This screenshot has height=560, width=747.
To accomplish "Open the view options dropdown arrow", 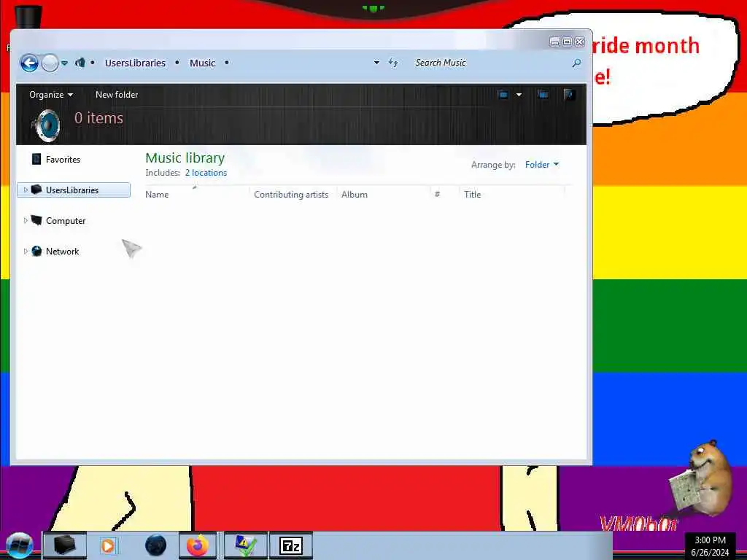I will (519, 94).
